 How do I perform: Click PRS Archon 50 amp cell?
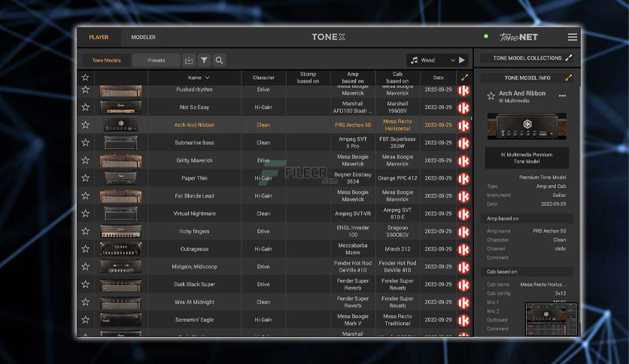[x=353, y=125]
